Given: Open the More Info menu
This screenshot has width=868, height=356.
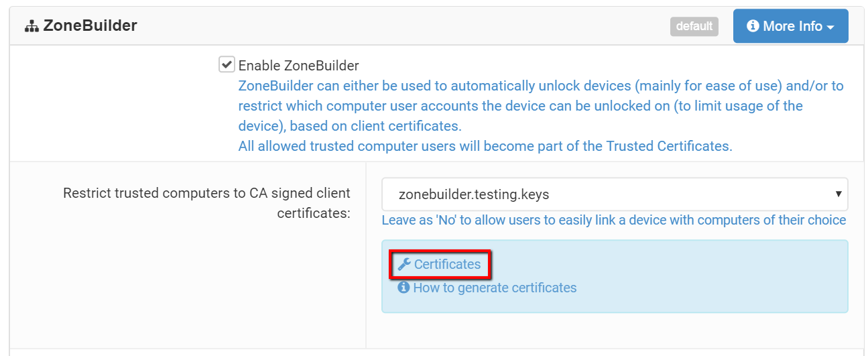Looking at the screenshot, I should [x=791, y=26].
